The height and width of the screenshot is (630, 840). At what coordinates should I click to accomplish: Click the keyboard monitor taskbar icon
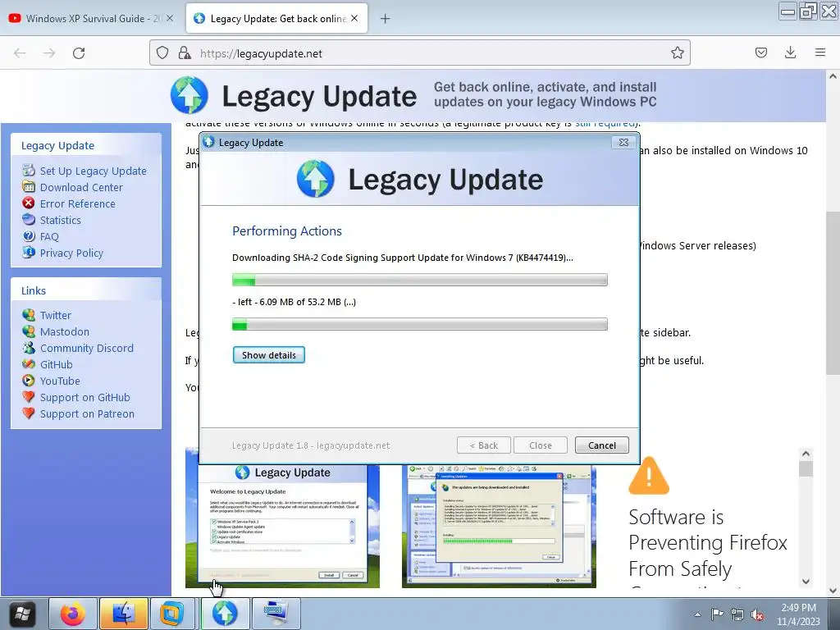(x=276, y=614)
